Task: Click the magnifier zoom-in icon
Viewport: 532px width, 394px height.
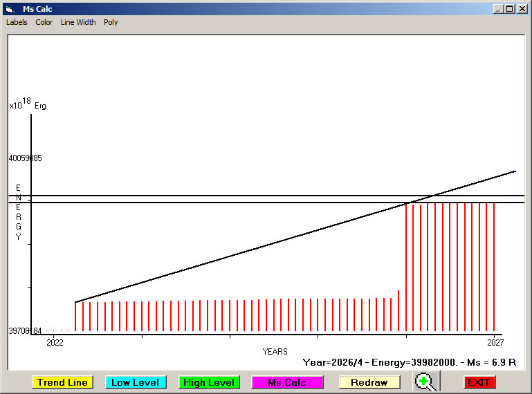Action: [426, 382]
